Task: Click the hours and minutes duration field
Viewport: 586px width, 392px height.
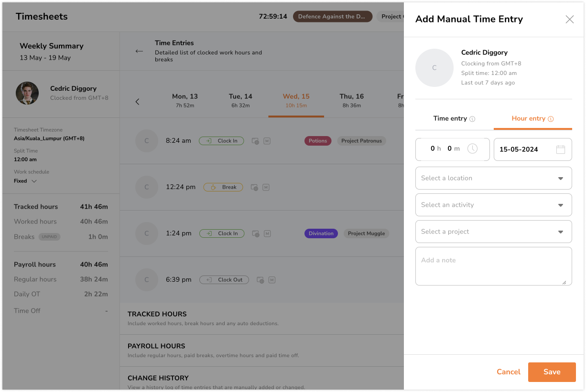Action: [x=452, y=149]
